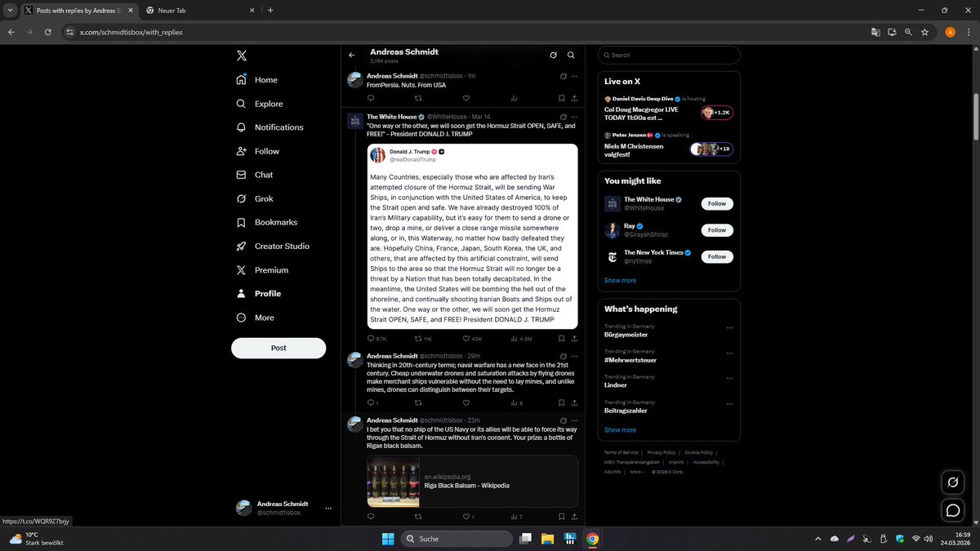This screenshot has width=980, height=551.
Task: Open more options on 29m naval warfare post
Action: [574, 356]
